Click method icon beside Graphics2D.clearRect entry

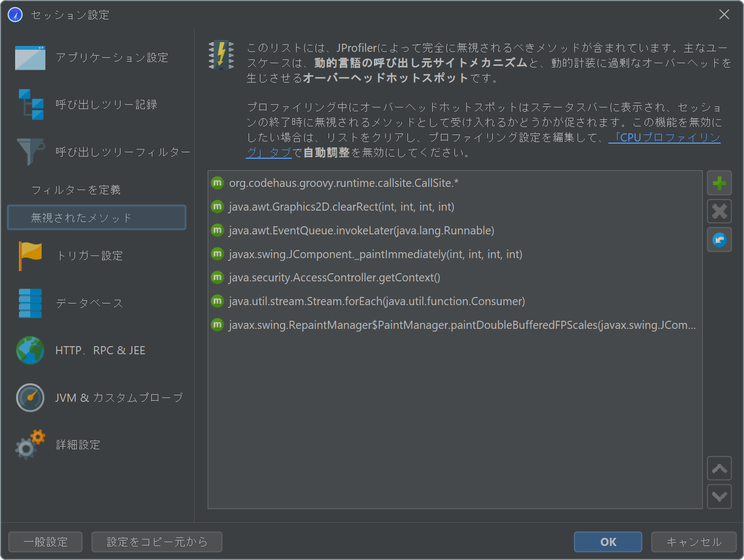[x=217, y=206]
